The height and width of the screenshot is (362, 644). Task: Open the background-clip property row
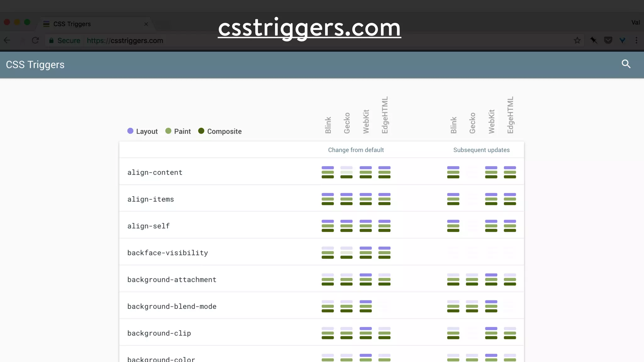click(321, 332)
